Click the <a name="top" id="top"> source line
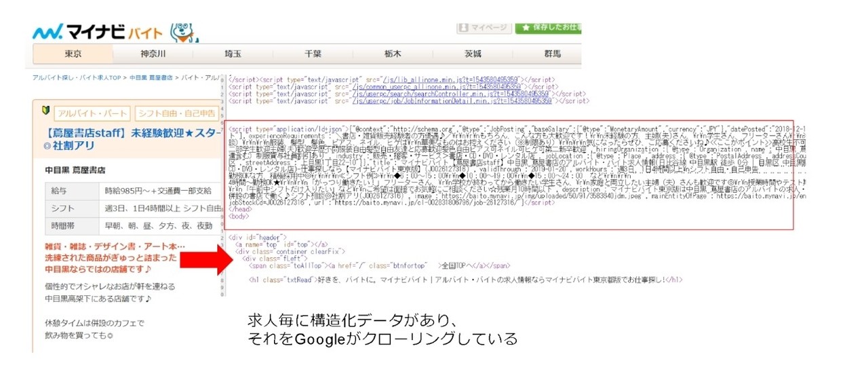 [281, 244]
